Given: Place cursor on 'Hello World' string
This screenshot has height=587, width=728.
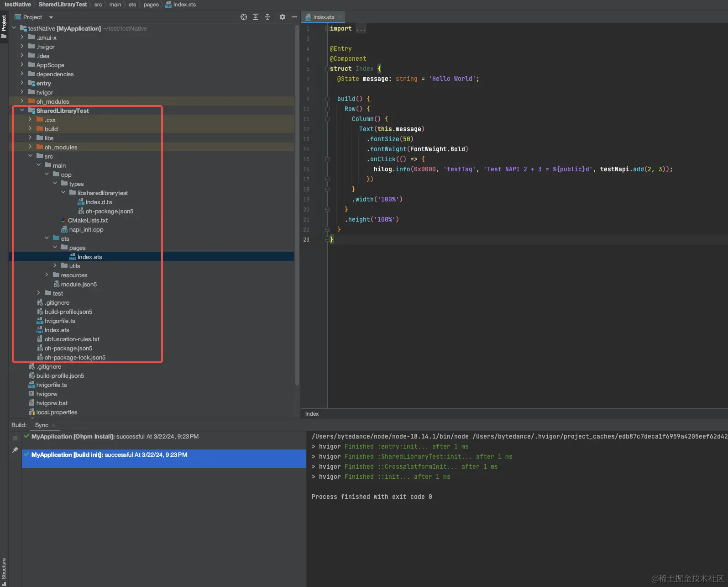Looking at the screenshot, I should (x=452, y=79).
